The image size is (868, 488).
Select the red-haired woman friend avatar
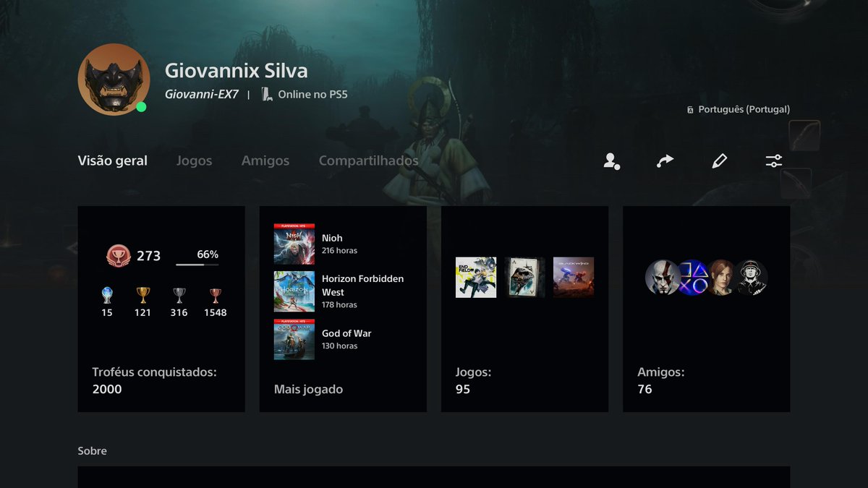[x=722, y=278]
